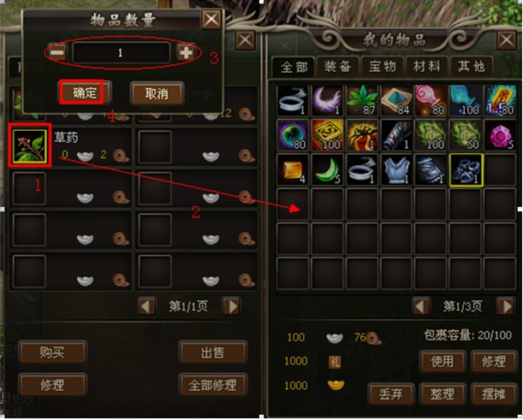This screenshot has height=420, width=523.
Task: Go to previous shop page arrow
Action: click(x=146, y=306)
